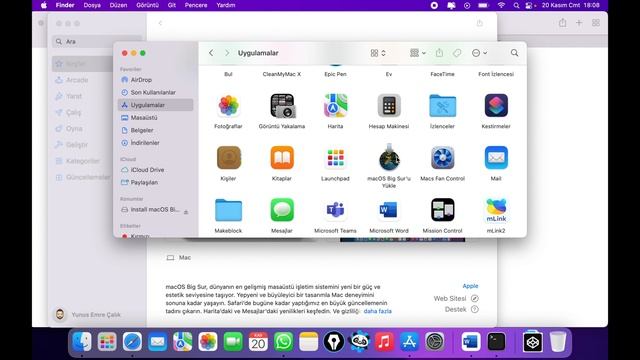Screen dimensions: 640x360
Task: Eject the Install macOS Big Sur volume
Action: [x=186, y=212]
